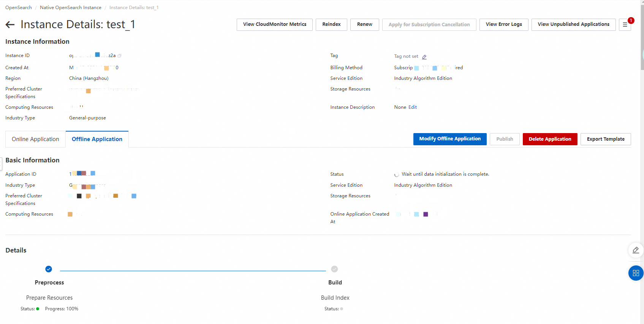Click the Publish button
The height and width of the screenshot is (324, 644).
point(505,139)
